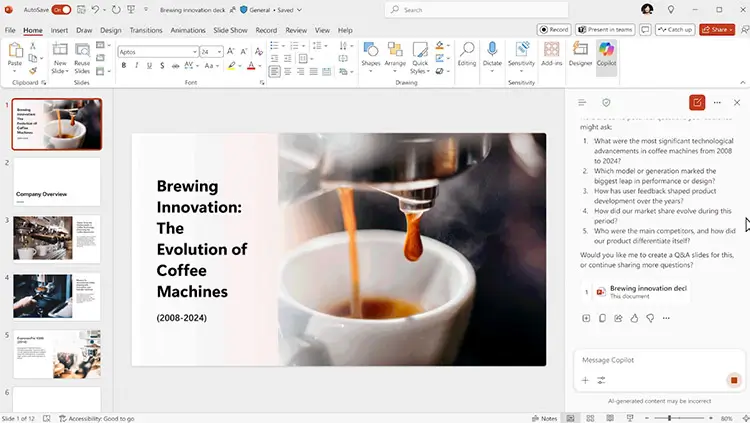
Task: Stop Copilot response generation
Action: pos(734,380)
